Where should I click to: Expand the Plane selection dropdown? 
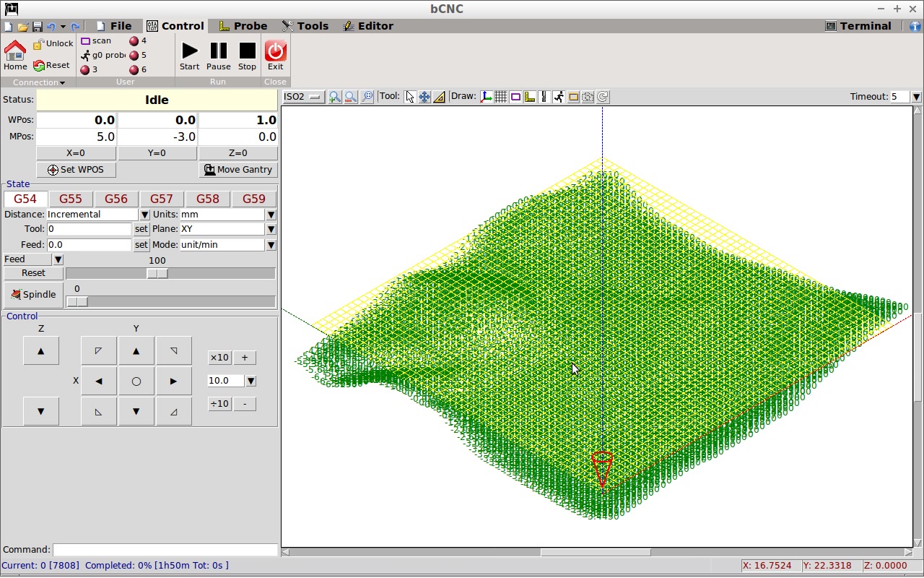point(271,229)
